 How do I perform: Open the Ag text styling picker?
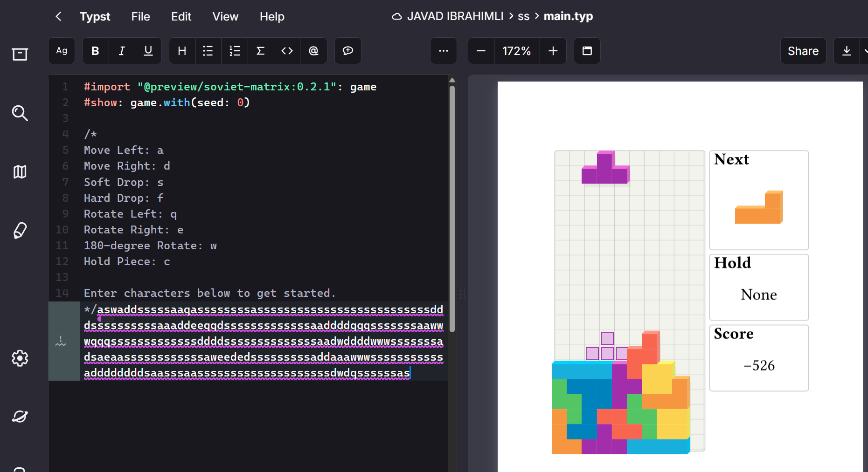tap(61, 51)
